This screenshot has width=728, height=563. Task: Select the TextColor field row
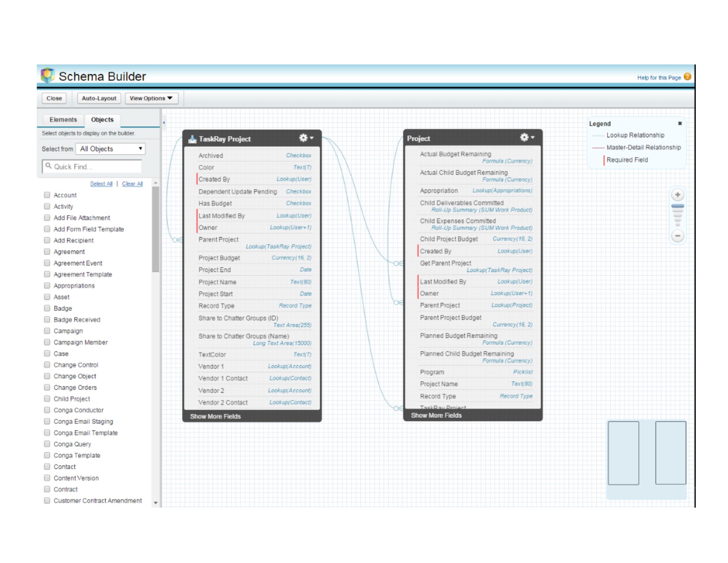point(255,355)
